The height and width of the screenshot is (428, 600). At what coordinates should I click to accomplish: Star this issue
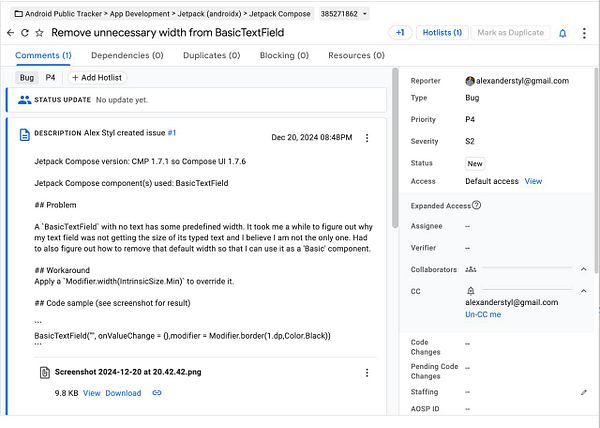39,33
